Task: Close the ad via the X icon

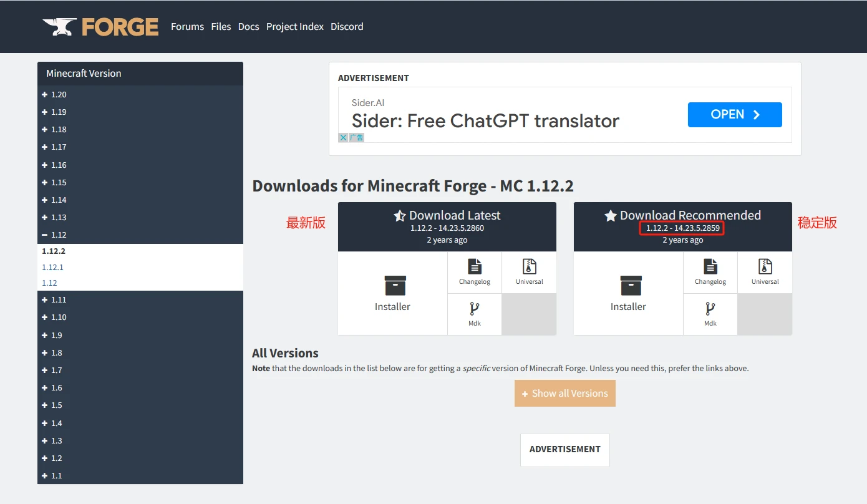Action: point(342,137)
